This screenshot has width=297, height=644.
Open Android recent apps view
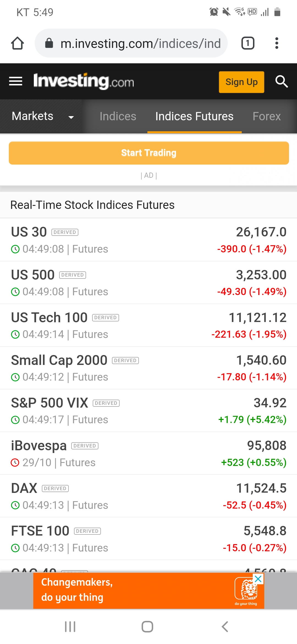70,627
